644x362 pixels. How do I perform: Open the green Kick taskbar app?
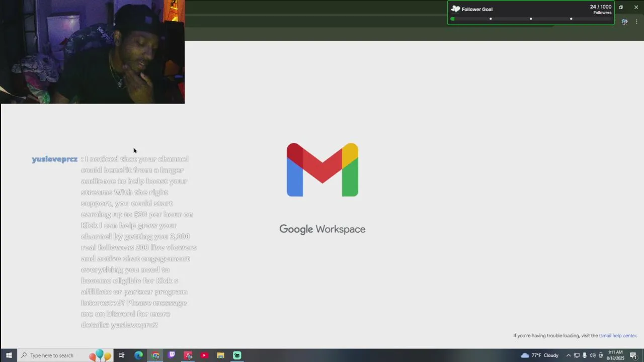[237, 355]
